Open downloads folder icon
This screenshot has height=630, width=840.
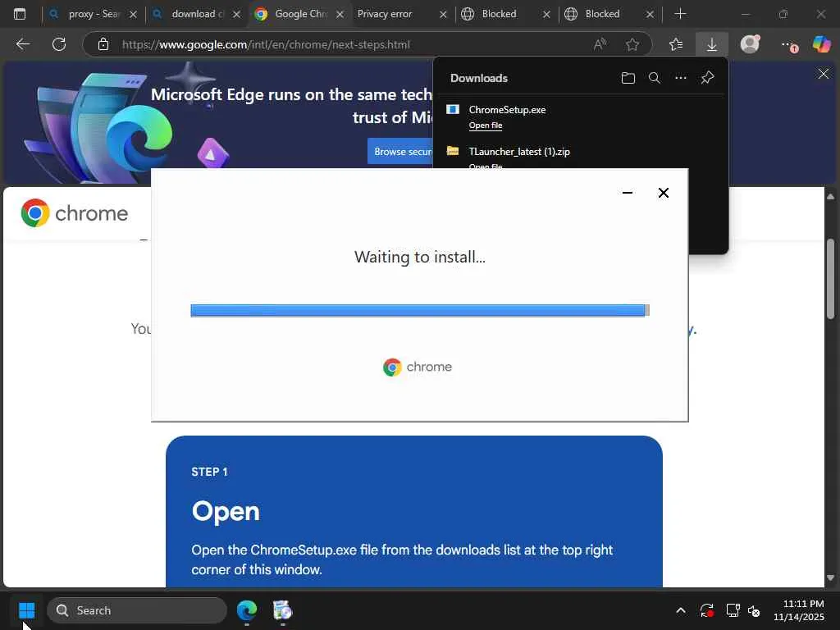pos(628,78)
